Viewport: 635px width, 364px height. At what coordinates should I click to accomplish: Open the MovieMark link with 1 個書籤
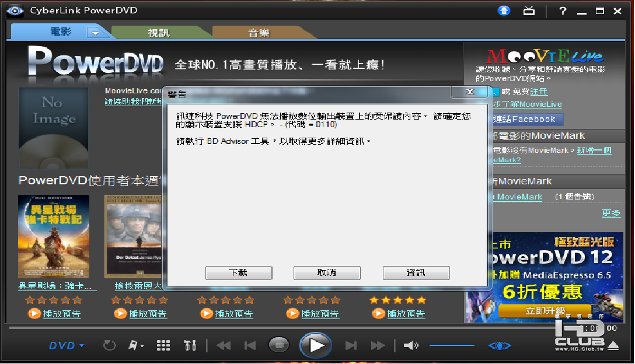(x=518, y=197)
